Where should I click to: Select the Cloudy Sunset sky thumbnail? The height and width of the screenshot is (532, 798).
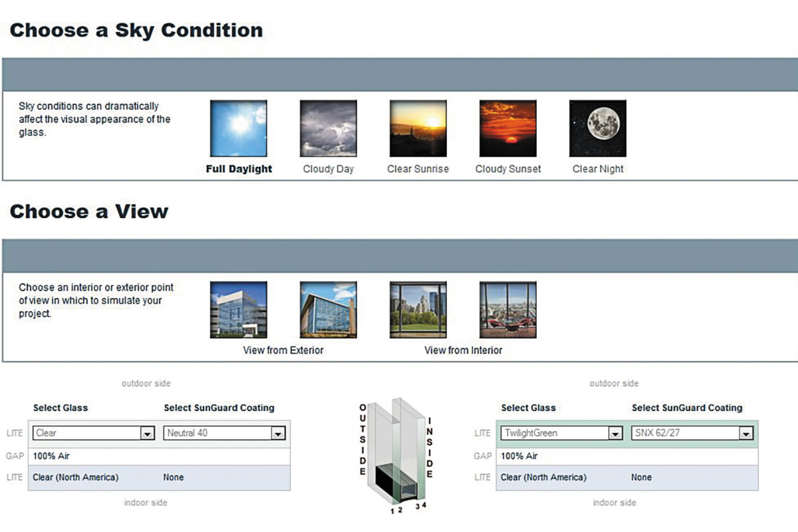click(x=508, y=128)
